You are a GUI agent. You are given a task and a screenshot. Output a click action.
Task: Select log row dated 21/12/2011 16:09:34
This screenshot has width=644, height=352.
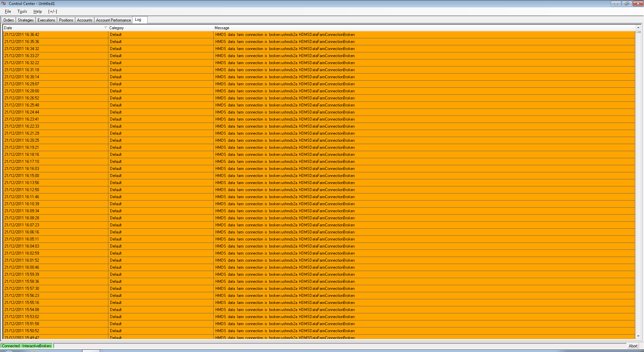click(x=319, y=211)
